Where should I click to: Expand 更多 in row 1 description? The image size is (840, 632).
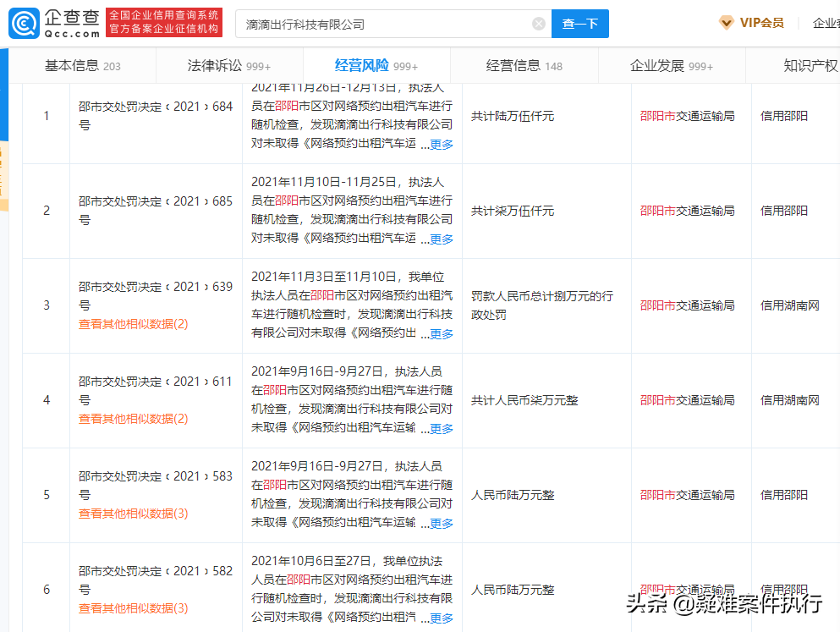442,145
